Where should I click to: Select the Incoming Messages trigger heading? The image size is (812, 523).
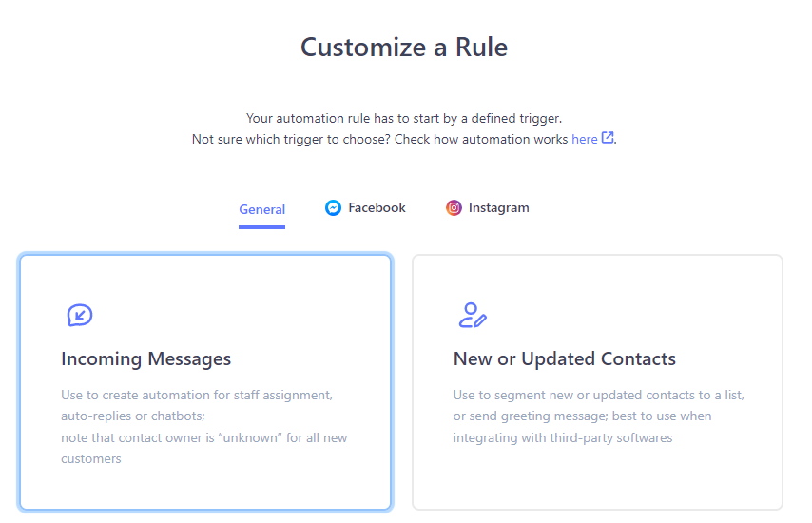pyautogui.click(x=146, y=358)
